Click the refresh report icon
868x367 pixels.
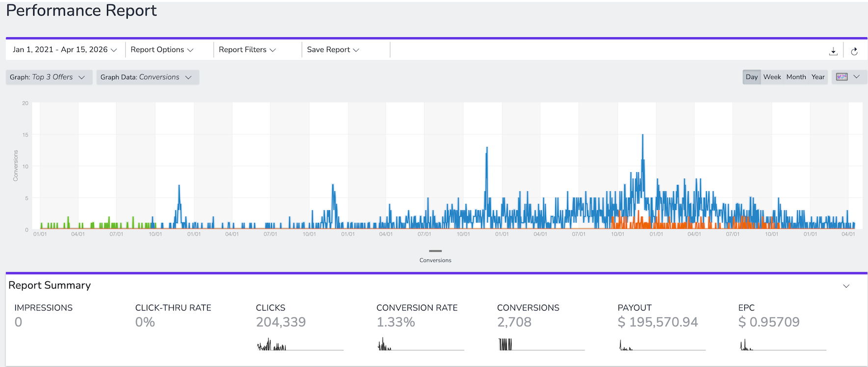tap(854, 51)
